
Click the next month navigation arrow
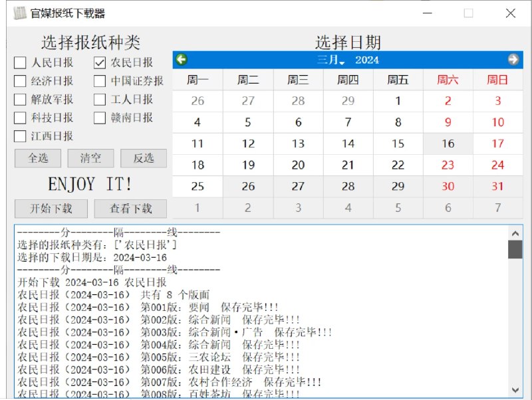(513, 60)
